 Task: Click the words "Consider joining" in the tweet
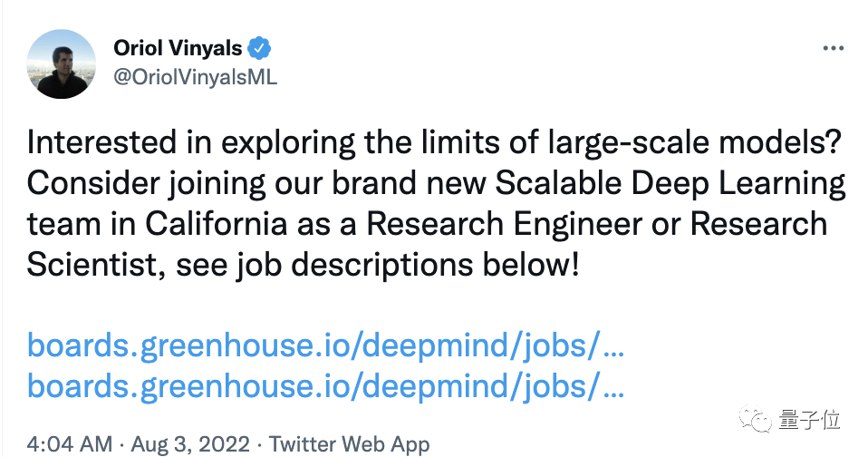[x=138, y=183]
